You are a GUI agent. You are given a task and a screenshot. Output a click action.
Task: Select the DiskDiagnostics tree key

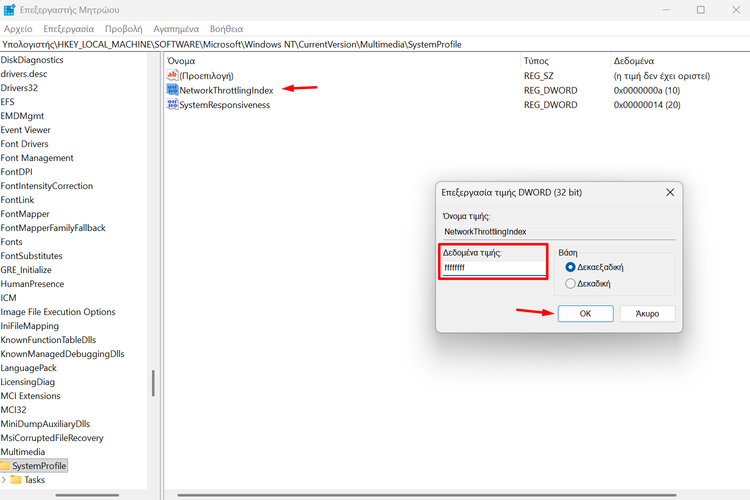tap(32, 60)
